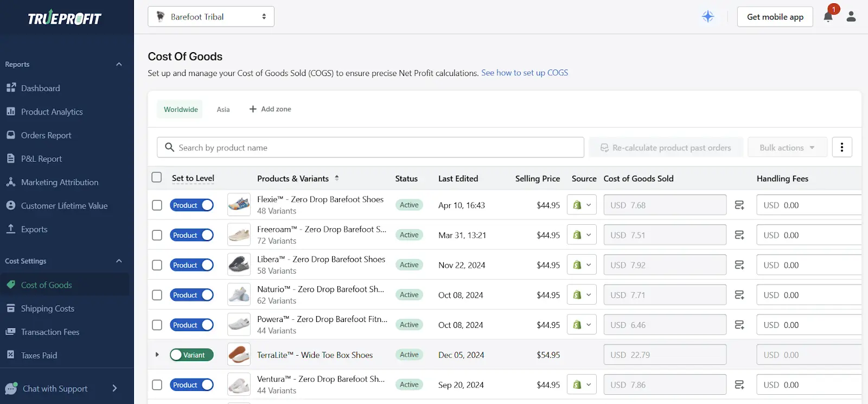This screenshot has width=868, height=404.
Task: Toggle Product level switch for Powera row
Action: tap(192, 325)
